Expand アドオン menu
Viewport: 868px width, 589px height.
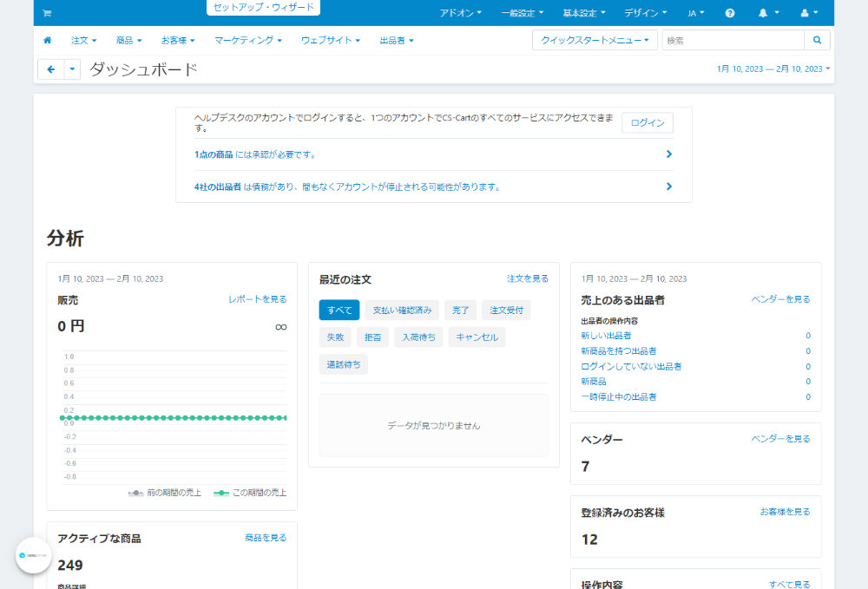461,13
